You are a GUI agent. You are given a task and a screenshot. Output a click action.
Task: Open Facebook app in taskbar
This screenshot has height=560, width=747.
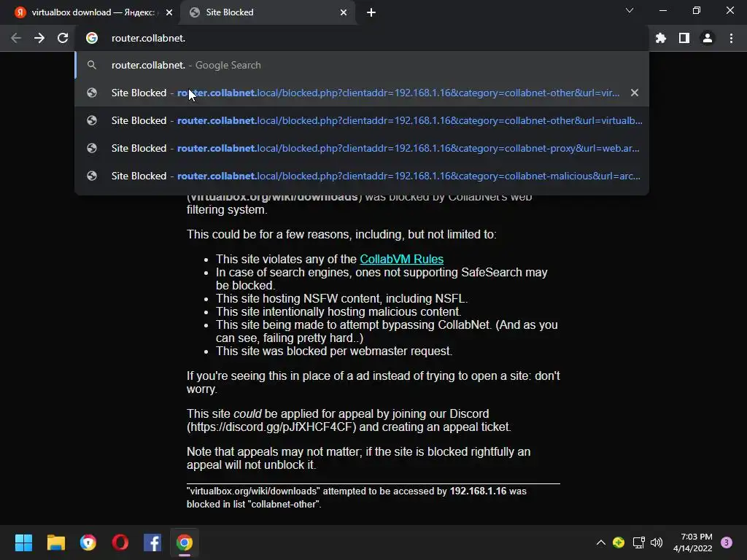(152, 542)
